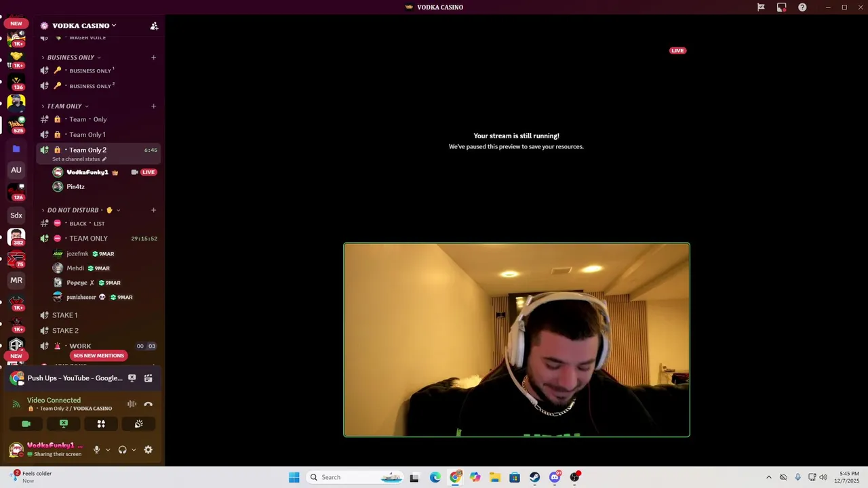The height and width of the screenshot is (488, 868).
Task: Open microphone input options chevron
Action: click(107, 450)
